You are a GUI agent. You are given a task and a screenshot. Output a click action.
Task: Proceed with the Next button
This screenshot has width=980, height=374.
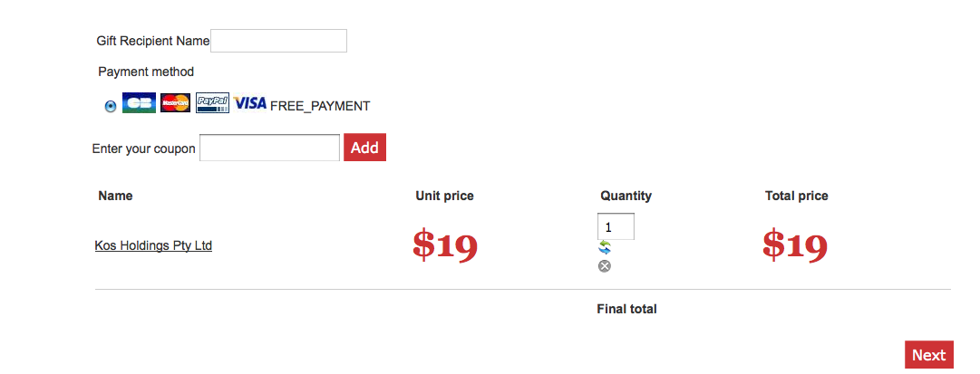(928, 355)
